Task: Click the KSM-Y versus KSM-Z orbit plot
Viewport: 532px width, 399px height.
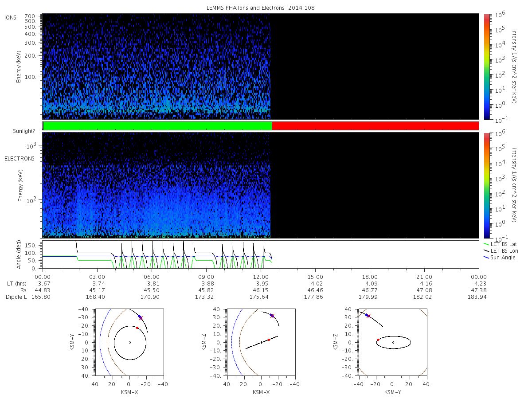Action: (393, 342)
